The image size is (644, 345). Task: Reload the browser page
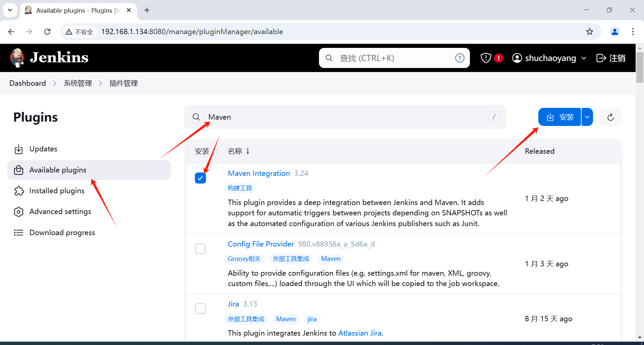pyautogui.click(x=47, y=31)
